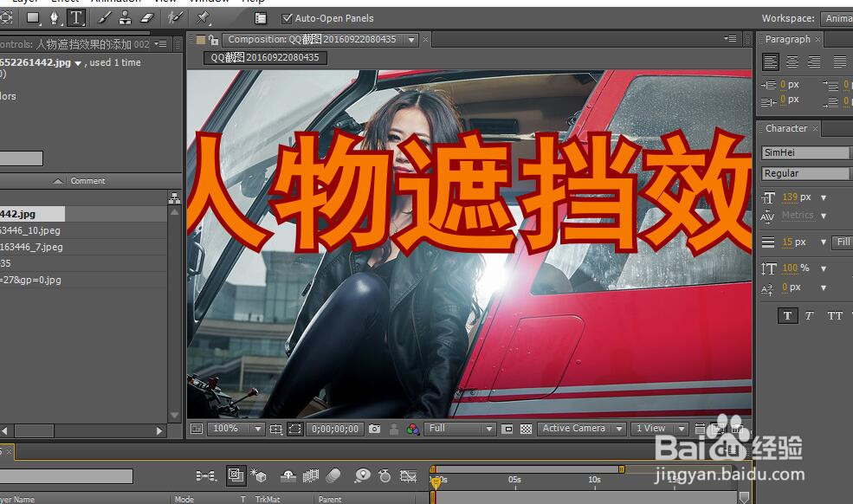
Task: Toggle mask and shape path visibility
Action: tap(294, 430)
